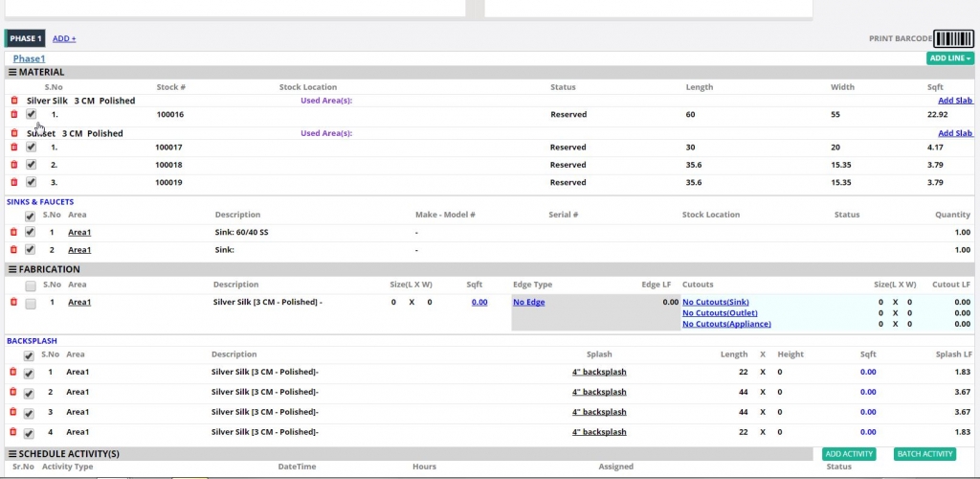Delete backsplash row 2
The image size is (980, 479).
[13, 392]
